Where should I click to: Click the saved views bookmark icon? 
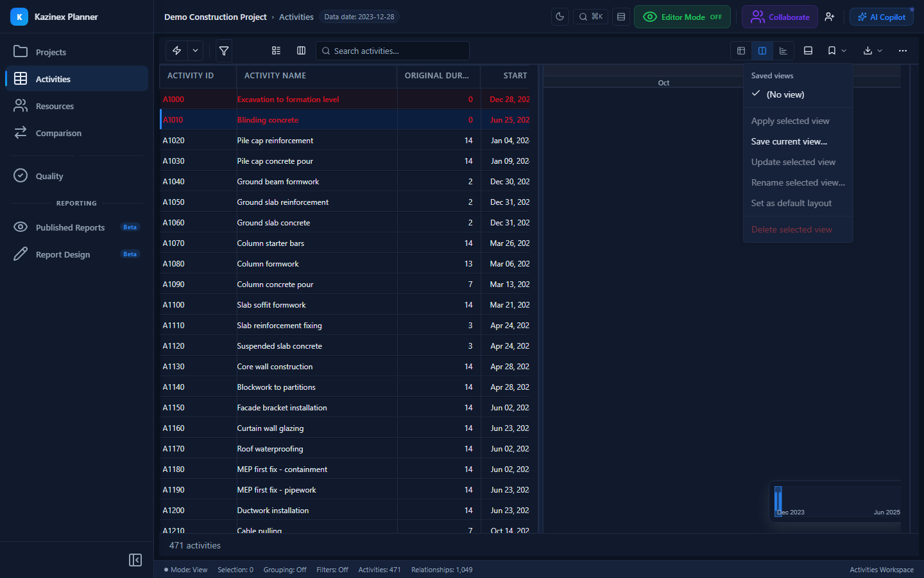[832, 51]
